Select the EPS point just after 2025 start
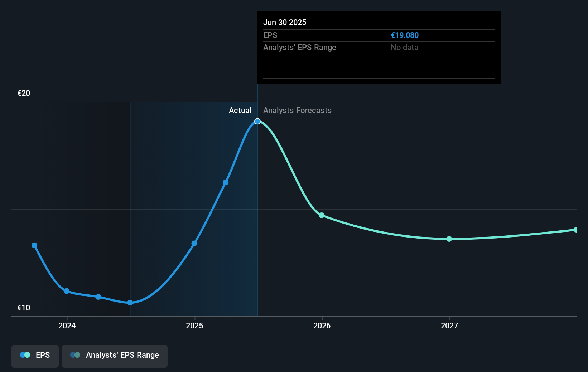The height and width of the screenshot is (372, 588). [226, 182]
